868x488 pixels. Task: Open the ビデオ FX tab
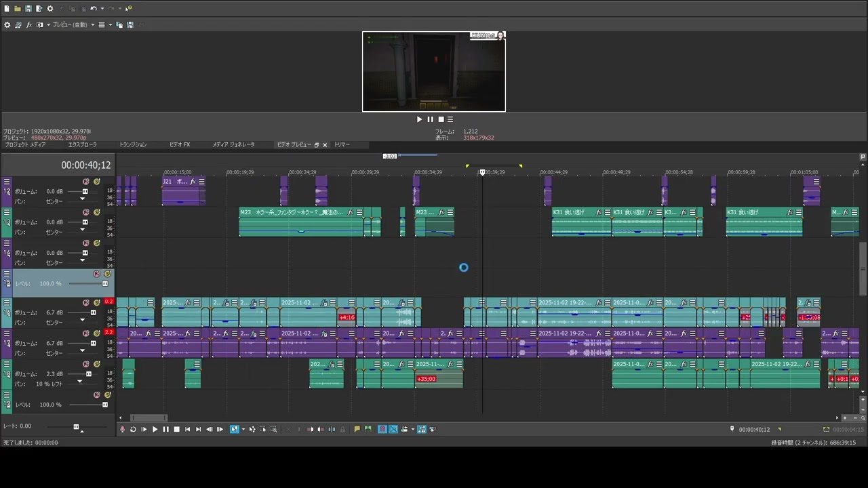(180, 145)
